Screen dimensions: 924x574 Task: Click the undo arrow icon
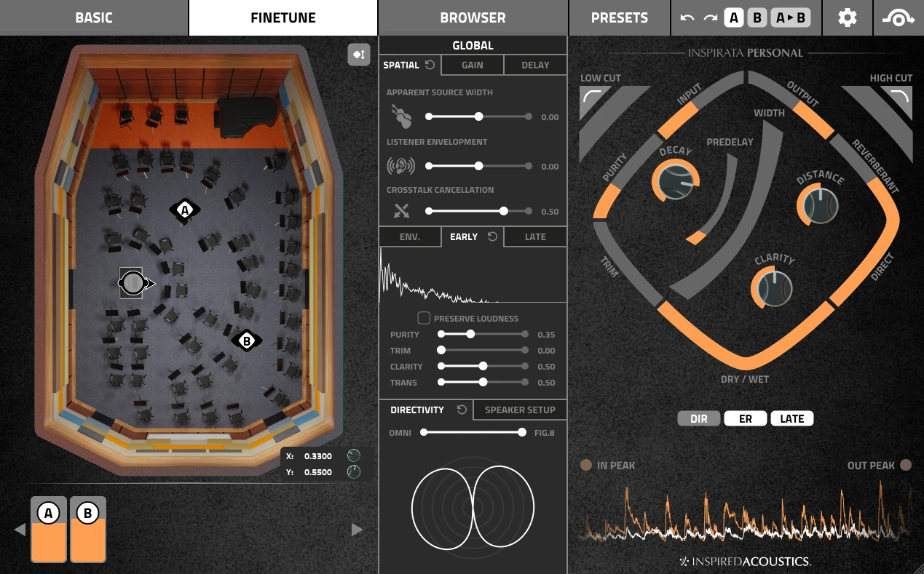click(x=687, y=18)
